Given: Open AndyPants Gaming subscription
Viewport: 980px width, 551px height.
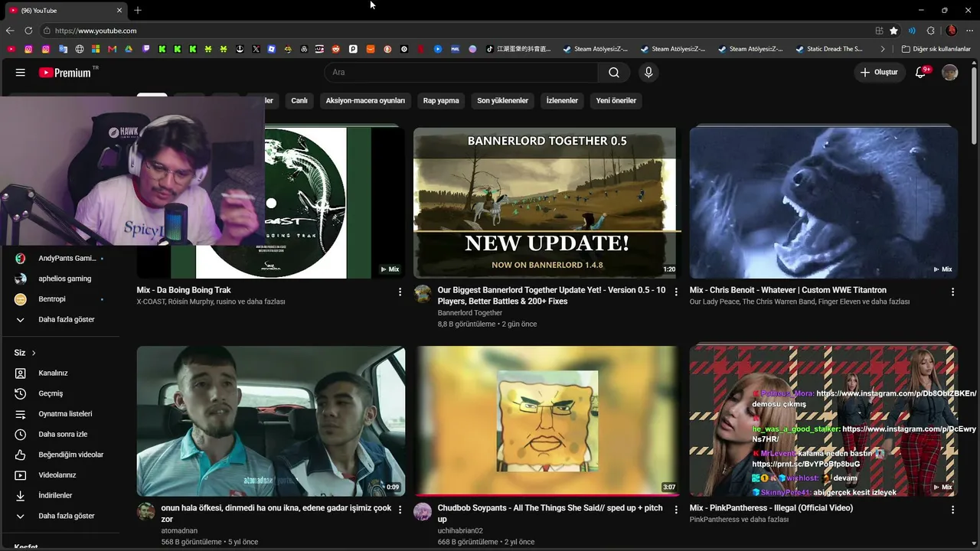Looking at the screenshot, I should click(x=60, y=259).
